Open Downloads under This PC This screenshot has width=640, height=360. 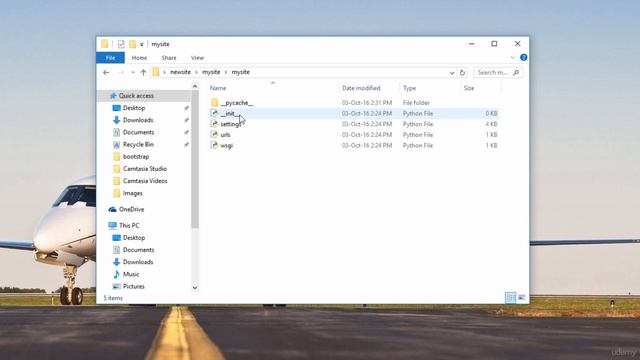(138, 262)
